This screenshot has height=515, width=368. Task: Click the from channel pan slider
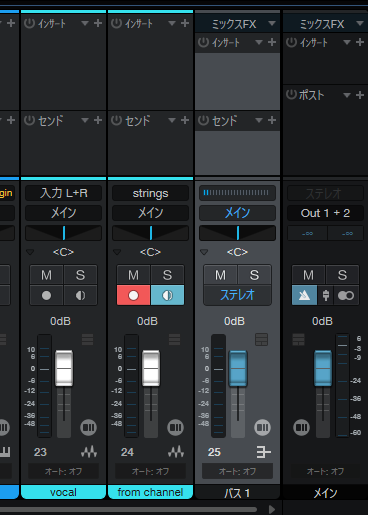pyautogui.click(x=150, y=233)
